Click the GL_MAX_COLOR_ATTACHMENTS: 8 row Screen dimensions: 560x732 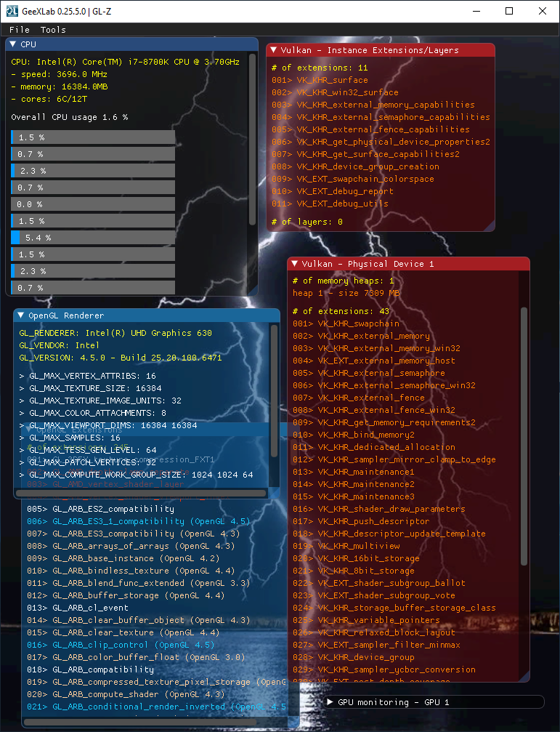[x=93, y=413]
